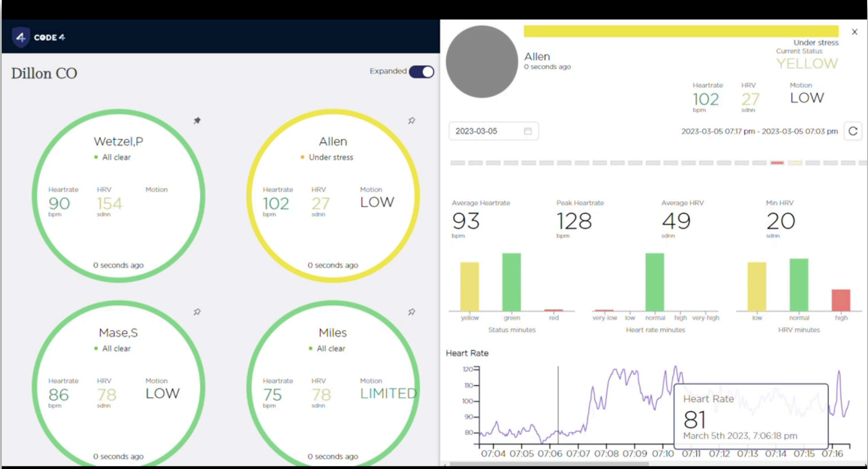Click the normal Heart rate minutes bar
Viewport: 868px width, 469px height.
coord(655,282)
